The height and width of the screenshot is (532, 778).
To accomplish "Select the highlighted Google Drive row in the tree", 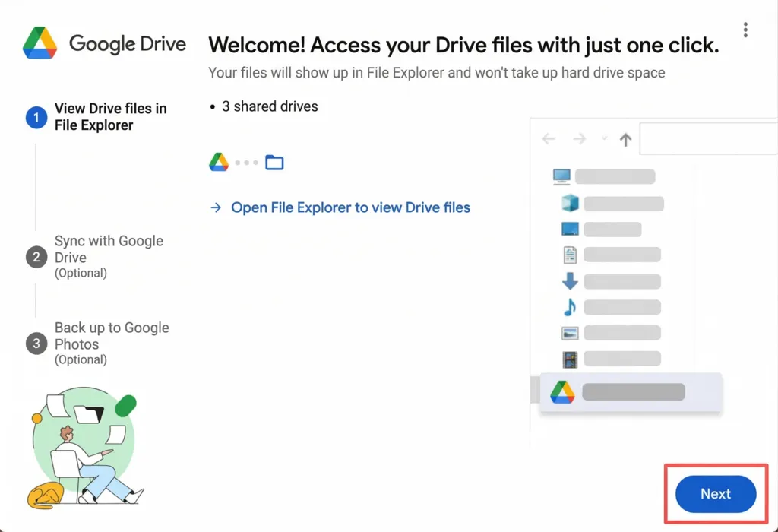I will coord(630,392).
